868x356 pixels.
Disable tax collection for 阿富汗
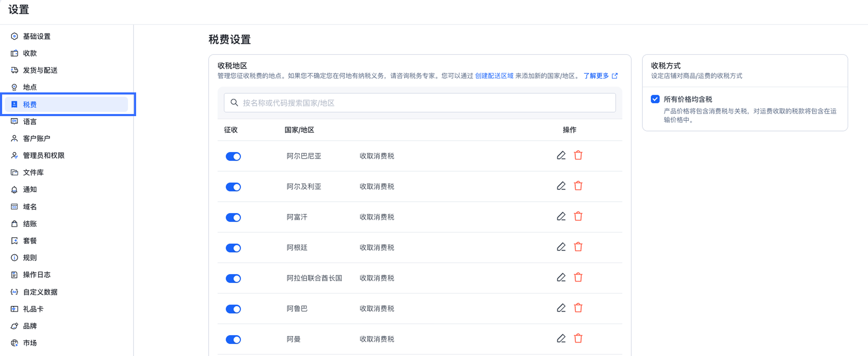click(x=233, y=217)
